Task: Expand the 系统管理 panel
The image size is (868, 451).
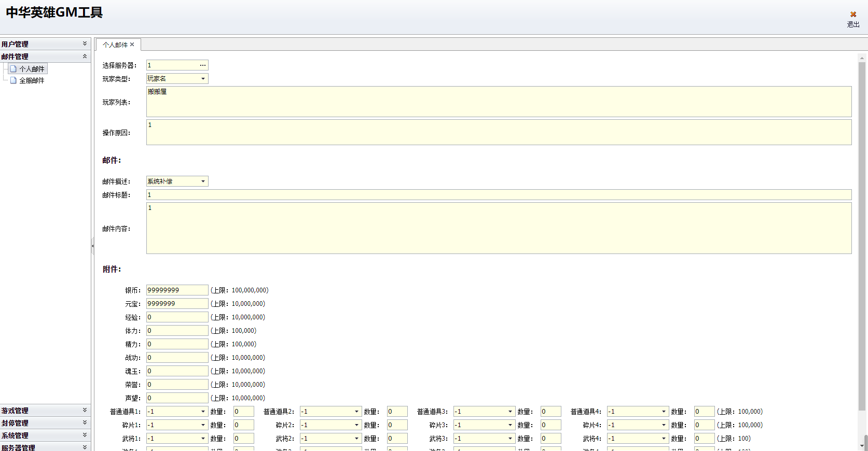Action: (x=85, y=435)
